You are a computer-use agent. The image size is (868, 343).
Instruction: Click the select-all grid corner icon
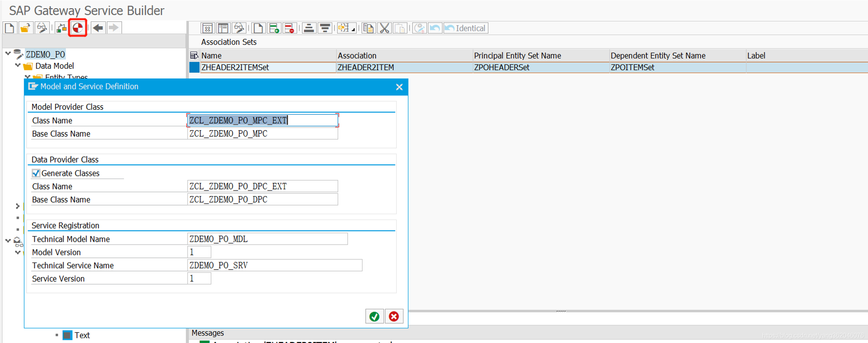(x=194, y=55)
